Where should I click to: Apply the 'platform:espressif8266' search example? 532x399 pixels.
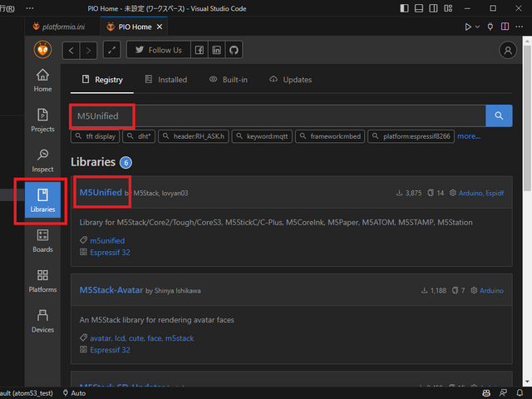click(x=411, y=136)
